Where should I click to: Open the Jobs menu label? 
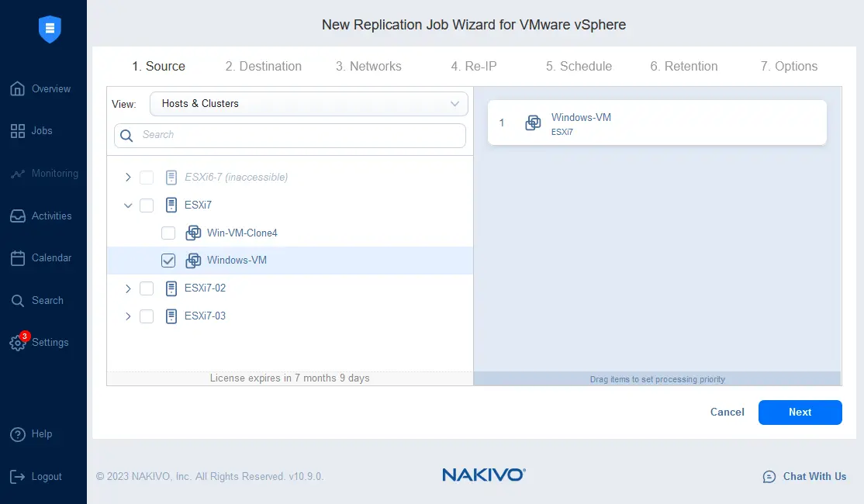tap(42, 131)
